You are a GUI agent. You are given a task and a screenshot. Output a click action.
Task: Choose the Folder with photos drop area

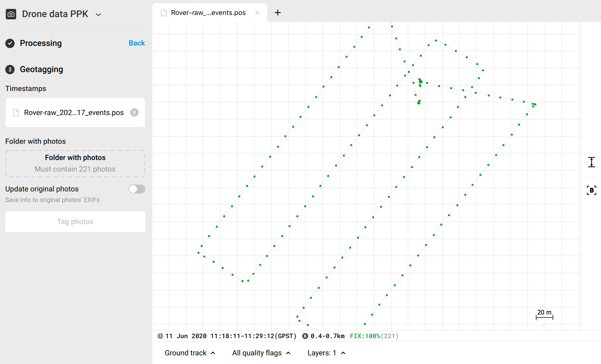point(75,163)
